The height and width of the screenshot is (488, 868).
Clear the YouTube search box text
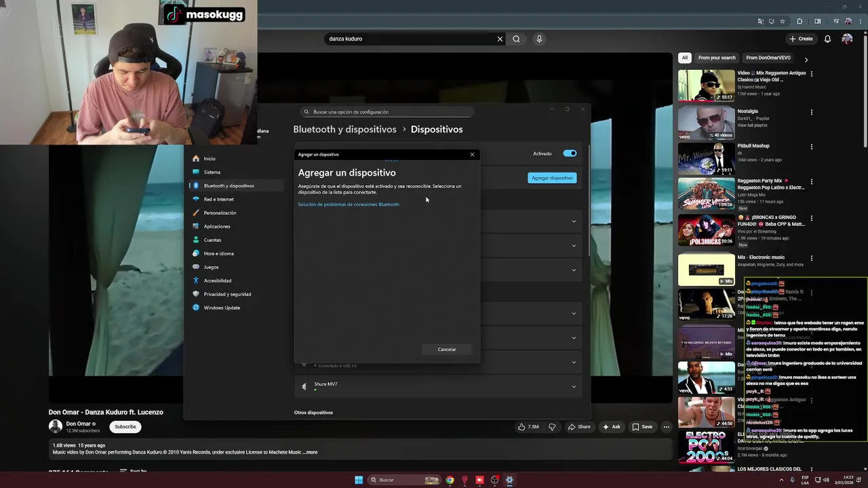(x=500, y=39)
